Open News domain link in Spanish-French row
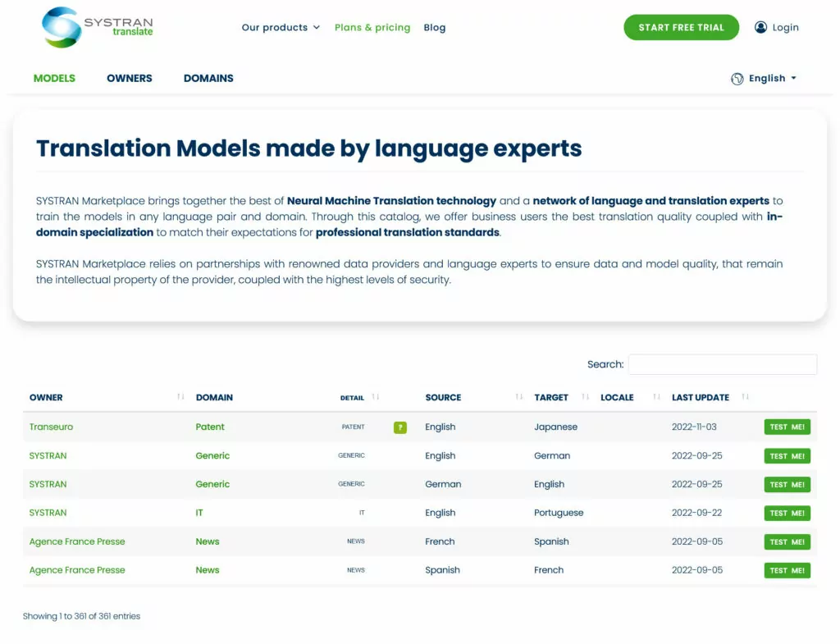The image size is (840, 644). (x=208, y=570)
